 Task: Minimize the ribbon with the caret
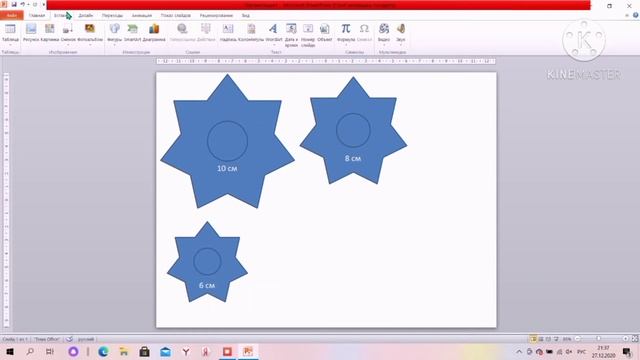coord(627,16)
